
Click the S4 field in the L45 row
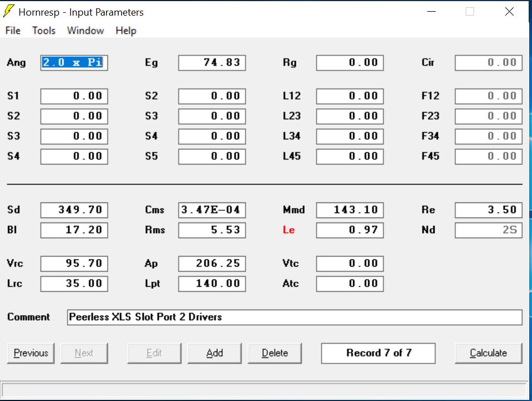pyautogui.click(x=74, y=156)
